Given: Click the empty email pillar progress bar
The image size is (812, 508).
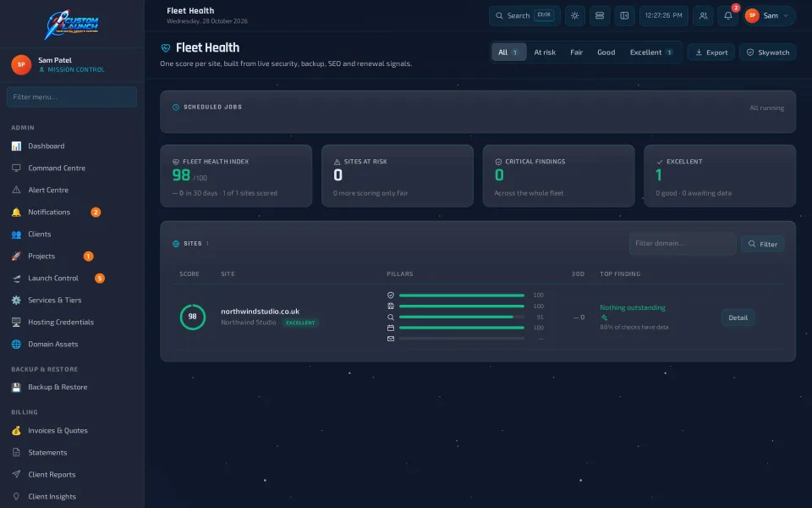Looking at the screenshot, I should coord(462,339).
